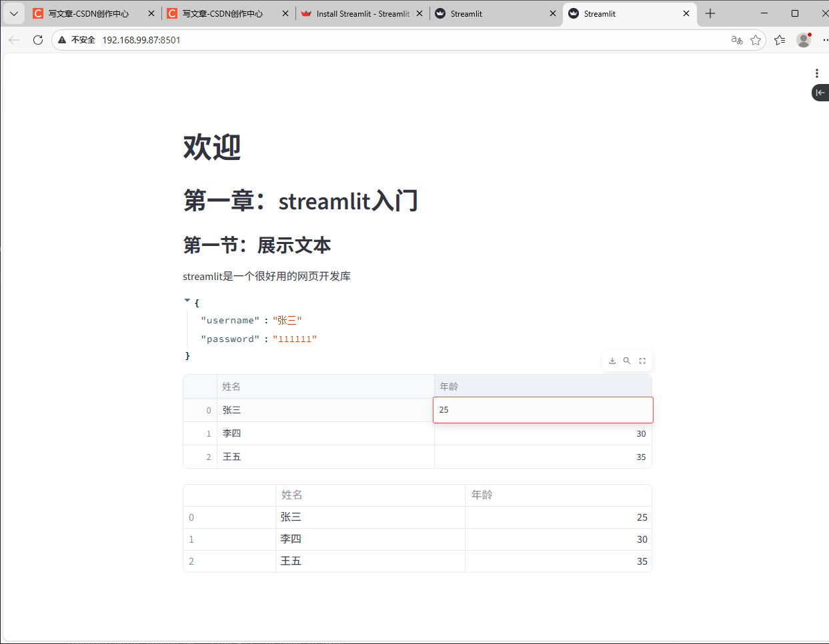Screen dimensions: 829x644
Task: Maximize the browser window
Action: click(795, 13)
